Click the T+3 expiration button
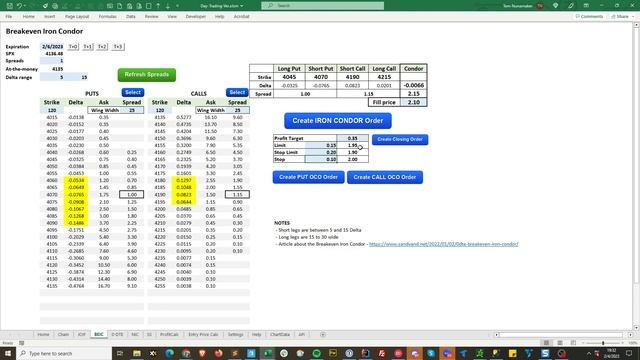This screenshot has width=640, height=360. 118,47
